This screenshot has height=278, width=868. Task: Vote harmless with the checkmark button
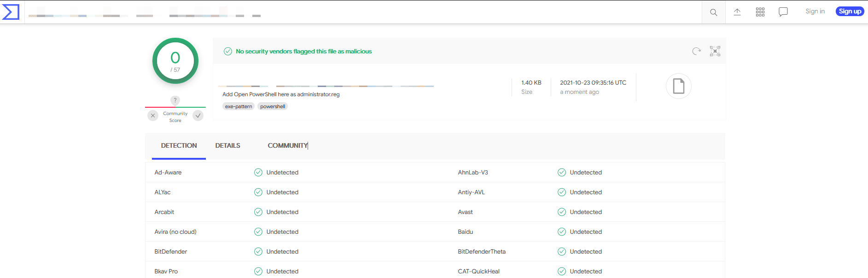coord(198,116)
